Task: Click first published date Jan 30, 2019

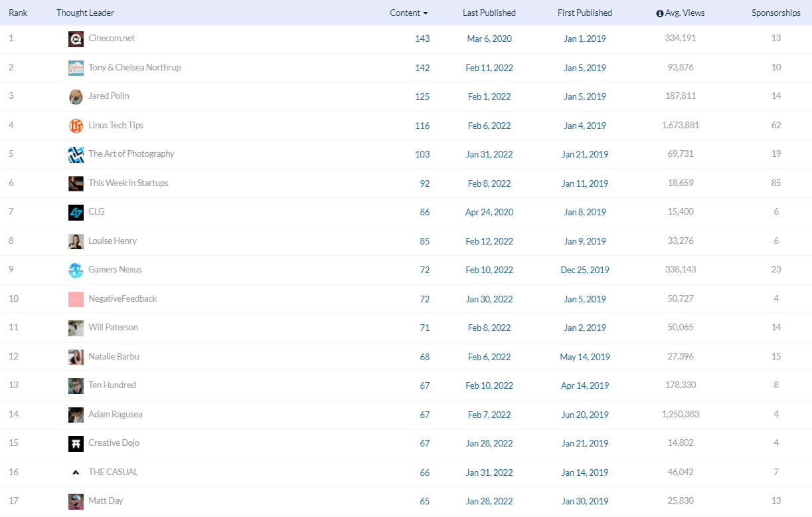Action: point(585,501)
